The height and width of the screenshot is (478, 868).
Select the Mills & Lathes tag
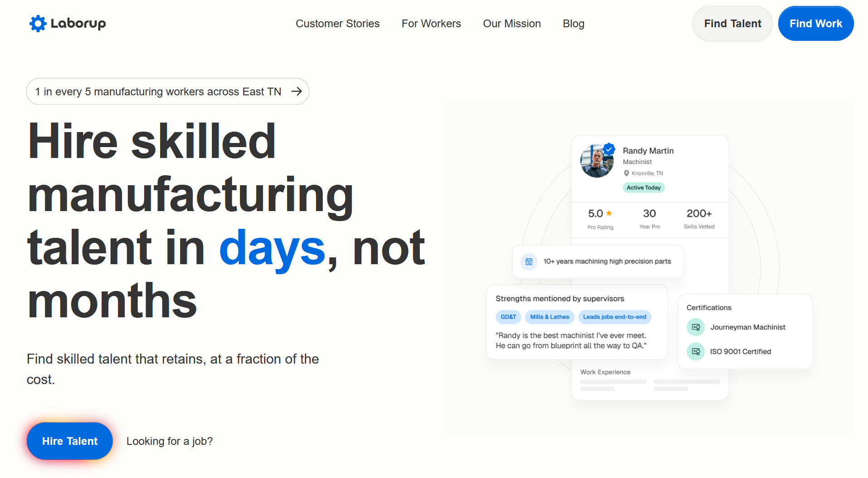point(549,317)
